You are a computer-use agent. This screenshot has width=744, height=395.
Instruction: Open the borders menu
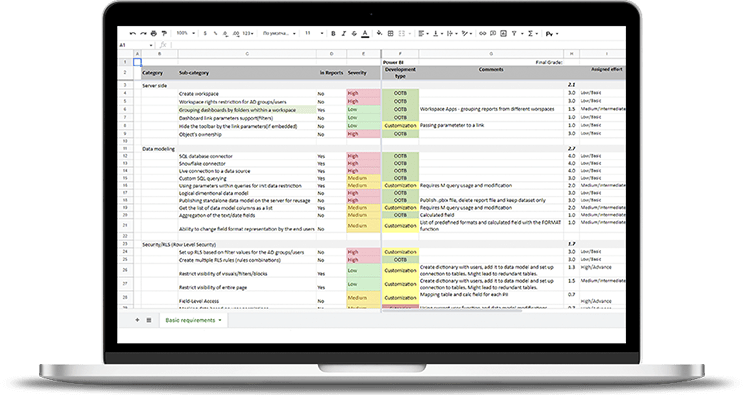coord(391,33)
